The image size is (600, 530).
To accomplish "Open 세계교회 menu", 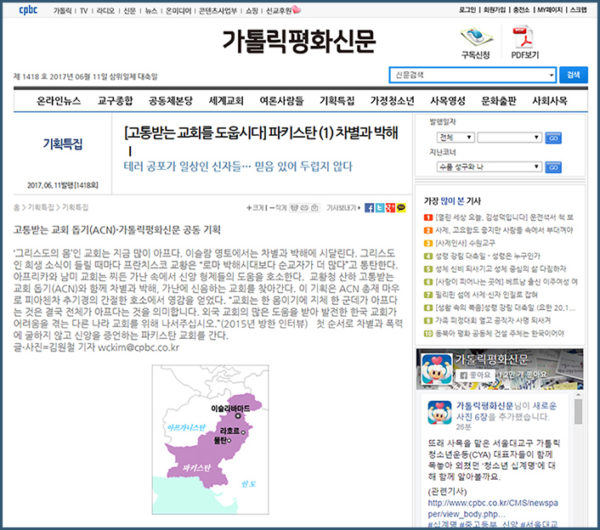I will pyautogui.click(x=226, y=101).
